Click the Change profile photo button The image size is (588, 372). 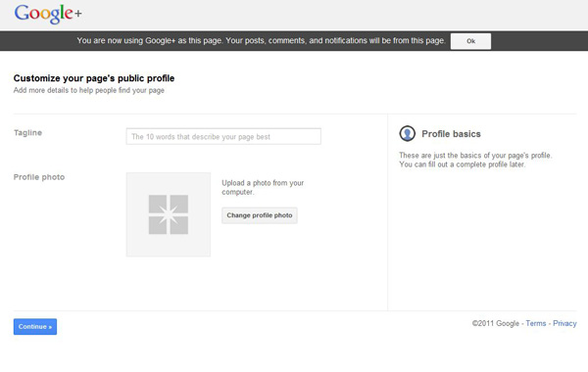pos(260,215)
